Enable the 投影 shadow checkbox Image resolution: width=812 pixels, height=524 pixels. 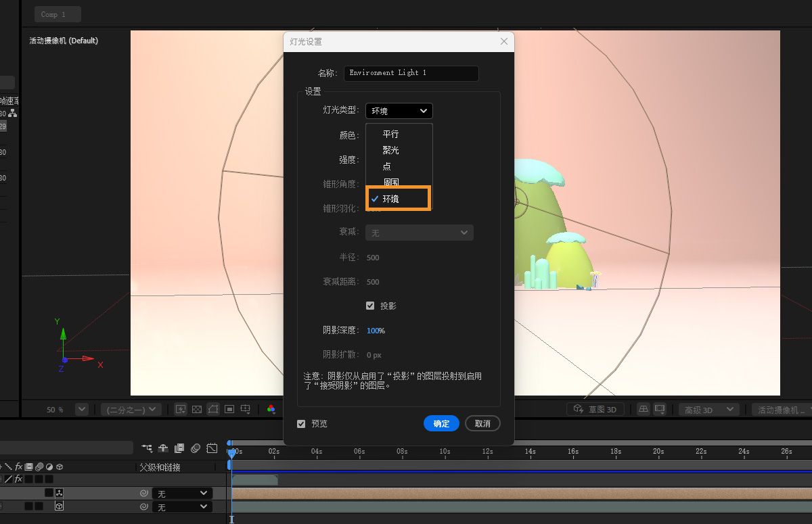coord(370,305)
